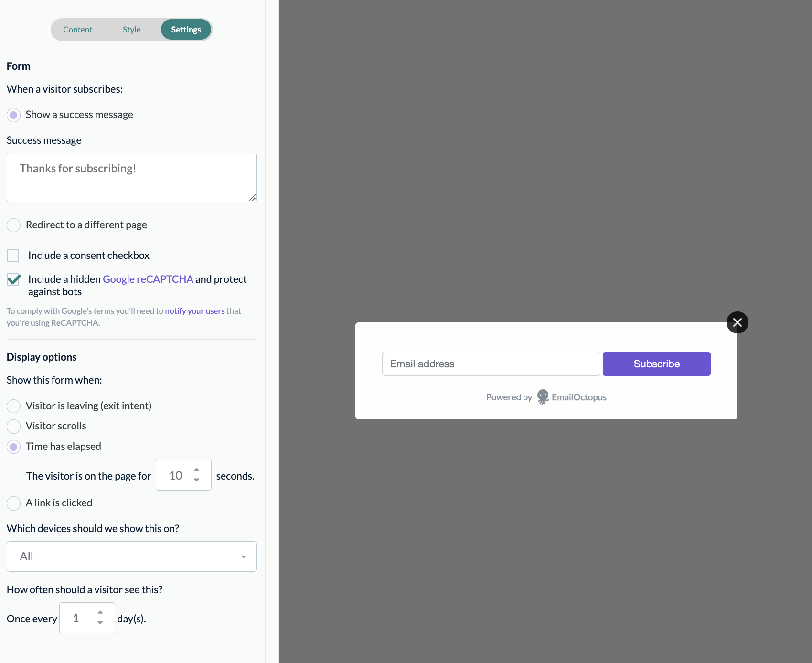
Task: Dismiss the subscribe popup with the X
Action: point(737,322)
